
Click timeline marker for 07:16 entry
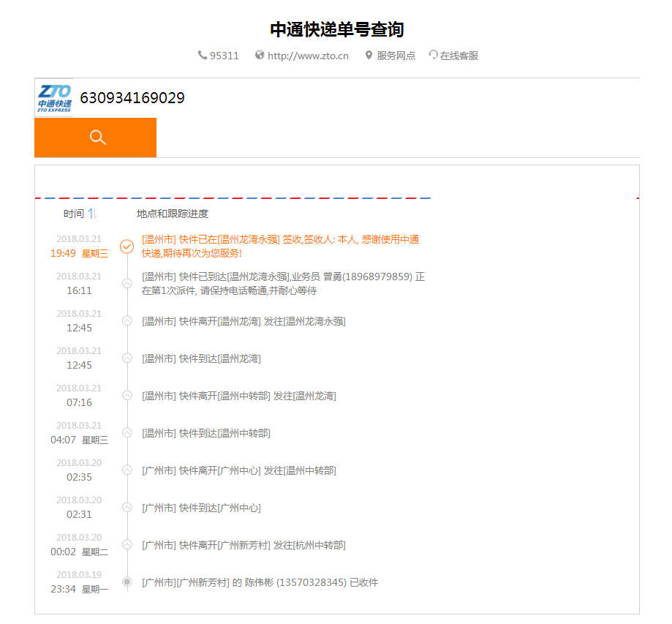coord(127,396)
